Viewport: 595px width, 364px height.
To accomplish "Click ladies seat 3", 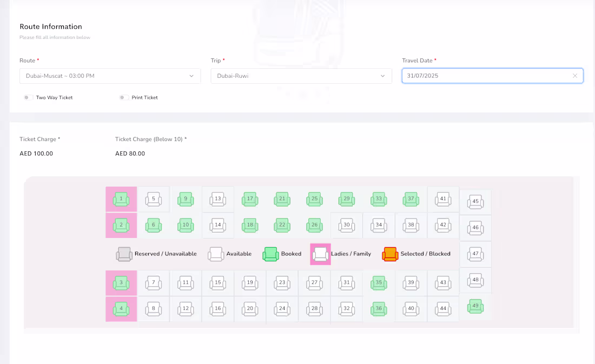I will point(121,282).
